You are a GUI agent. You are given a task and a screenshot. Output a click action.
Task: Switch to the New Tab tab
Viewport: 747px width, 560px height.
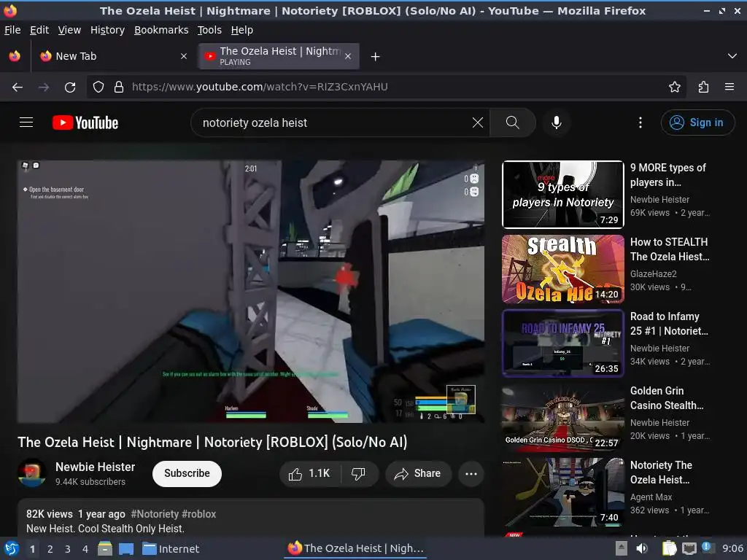[113, 56]
